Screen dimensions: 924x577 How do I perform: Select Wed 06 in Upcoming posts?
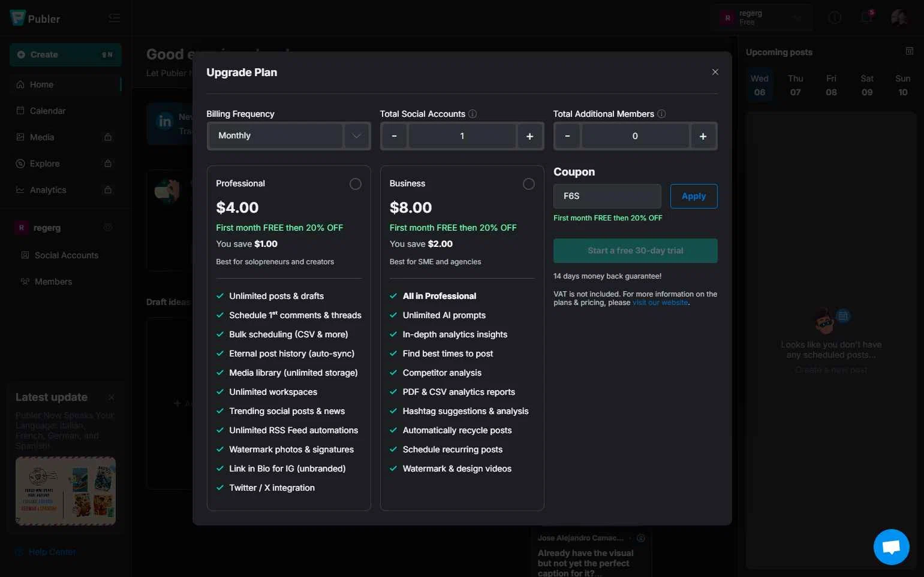click(x=759, y=85)
